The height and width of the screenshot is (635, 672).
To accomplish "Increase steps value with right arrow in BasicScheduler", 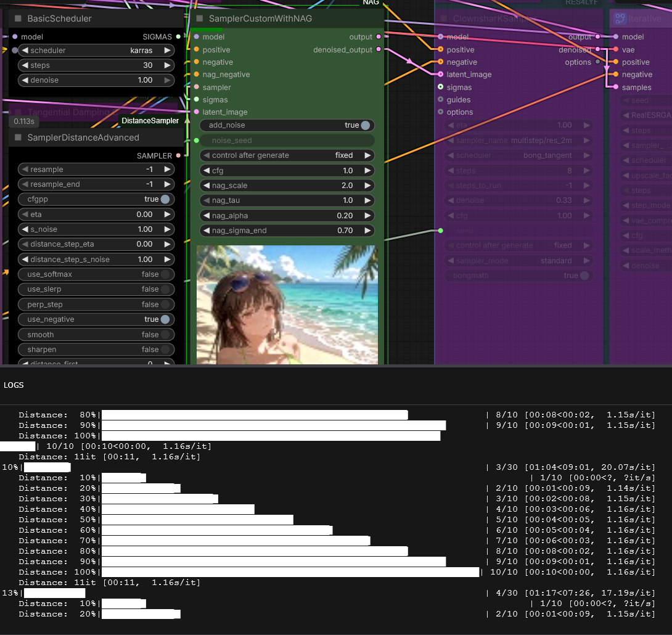I will 167,65.
